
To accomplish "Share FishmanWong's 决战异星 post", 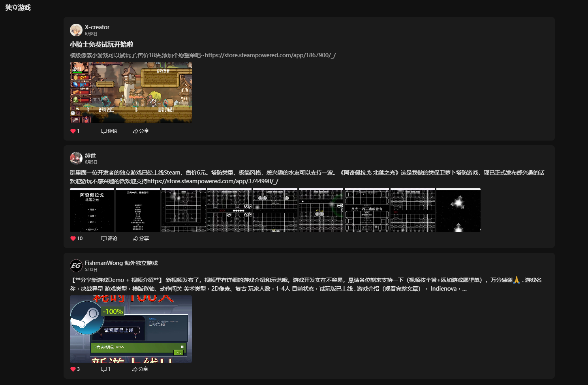I will tap(140, 369).
